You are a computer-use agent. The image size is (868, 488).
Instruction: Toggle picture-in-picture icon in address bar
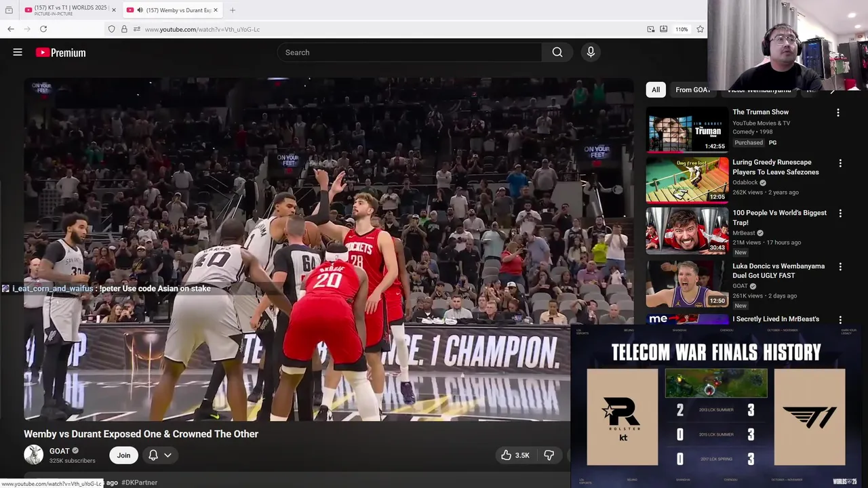click(651, 29)
